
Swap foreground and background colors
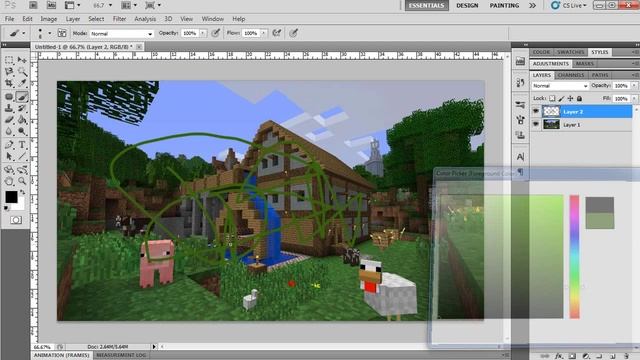point(22,192)
